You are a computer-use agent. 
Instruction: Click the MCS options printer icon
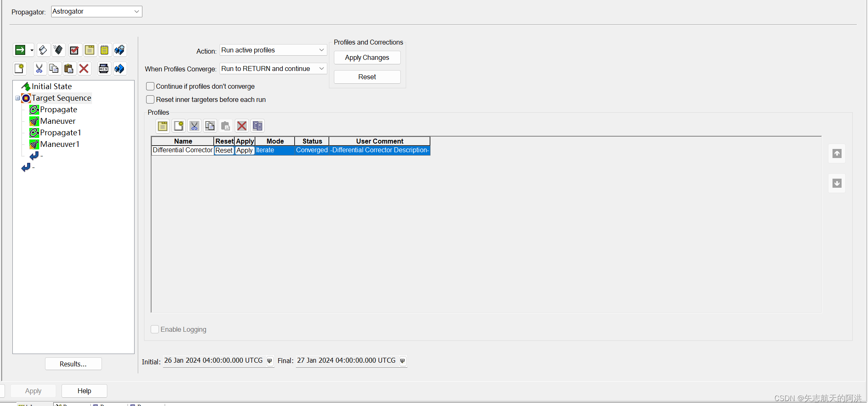pyautogui.click(x=104, y=68)
